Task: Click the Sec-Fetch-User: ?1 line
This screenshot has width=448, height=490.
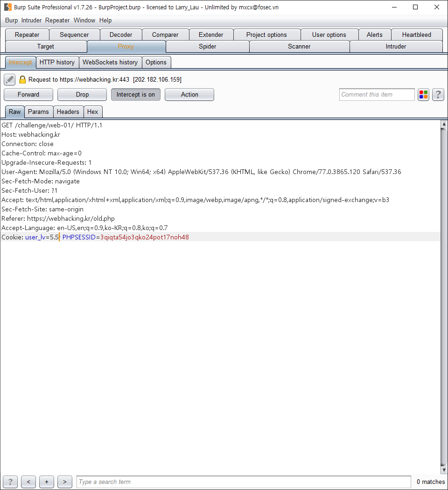Action: [29, 190]
